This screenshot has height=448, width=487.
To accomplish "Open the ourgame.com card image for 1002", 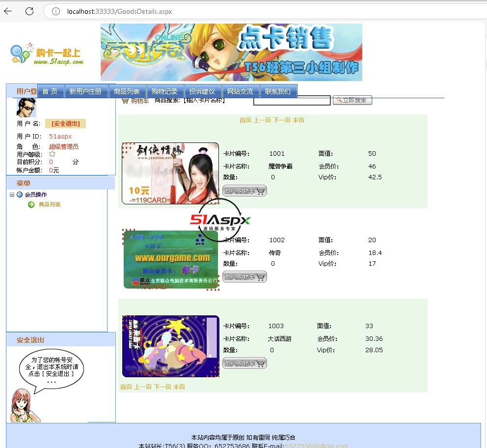I will coord(170,260).
